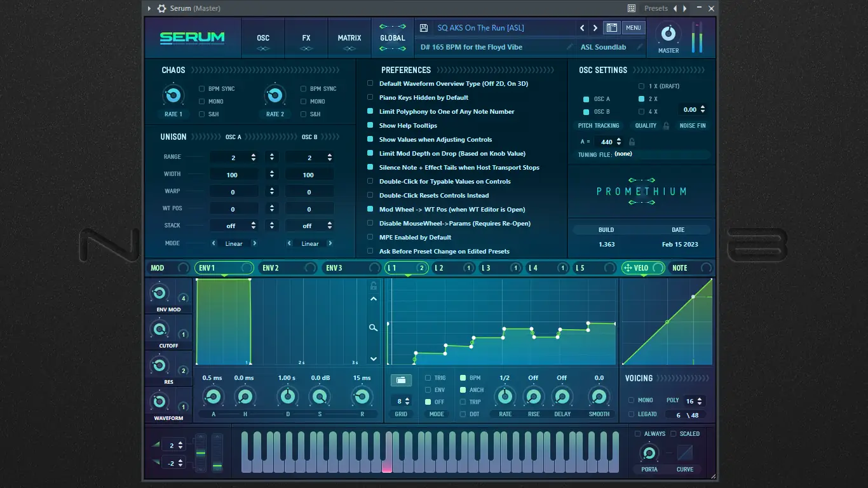
Task: Click the pitch bend wheel slider
Action: (x=200, y=453)
